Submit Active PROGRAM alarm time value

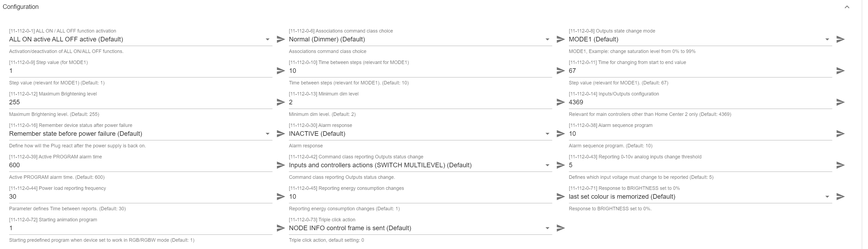(281, 165)
